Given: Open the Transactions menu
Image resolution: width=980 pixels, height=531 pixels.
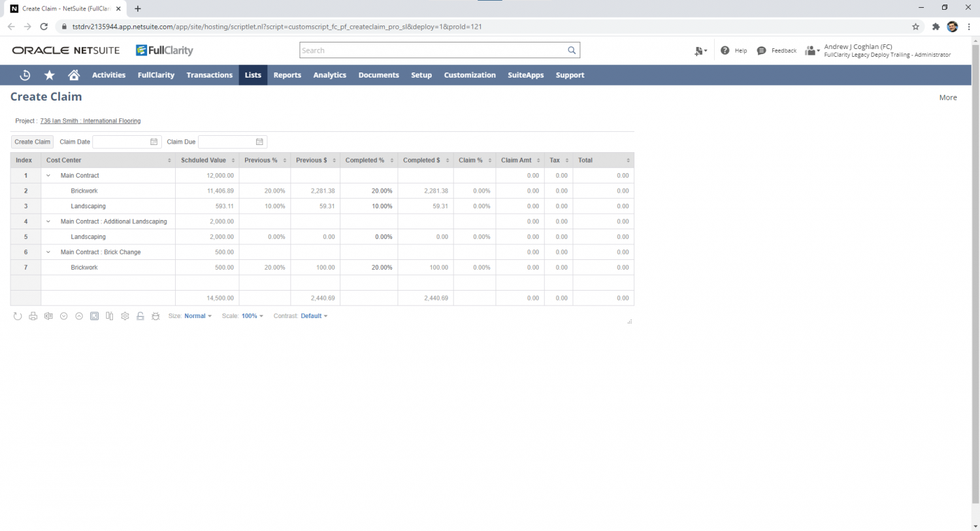Looking at the screenshot, I should pyautogui.click(x=209, y=74).
